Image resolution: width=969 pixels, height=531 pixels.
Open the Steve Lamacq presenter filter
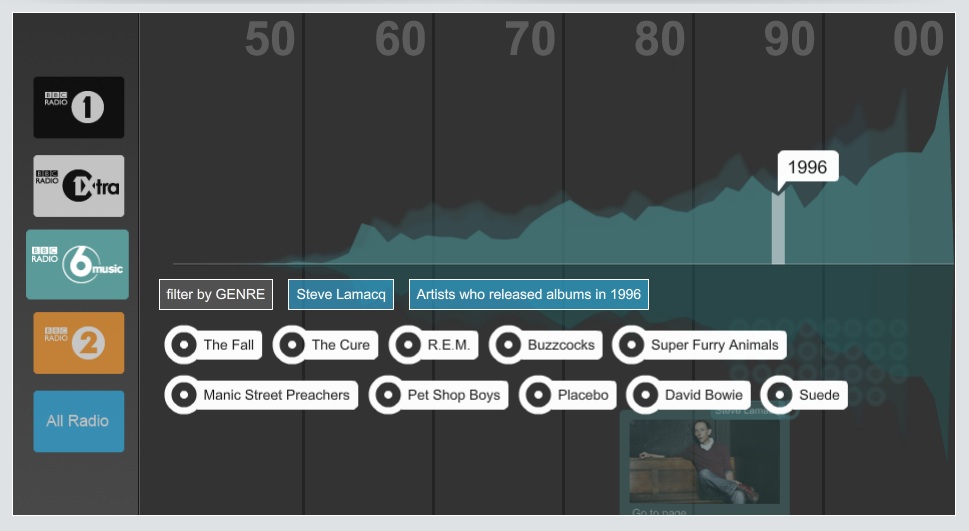coord(341,295)
